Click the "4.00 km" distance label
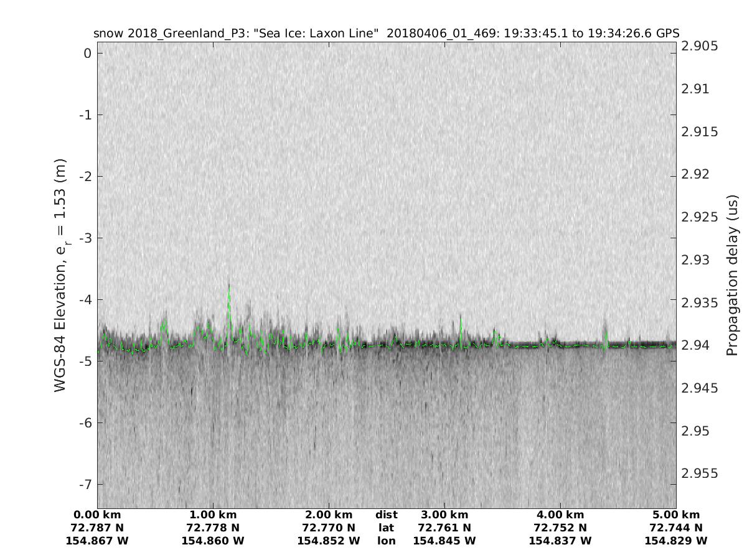This screenshot has width=747, height=560. 560,515
